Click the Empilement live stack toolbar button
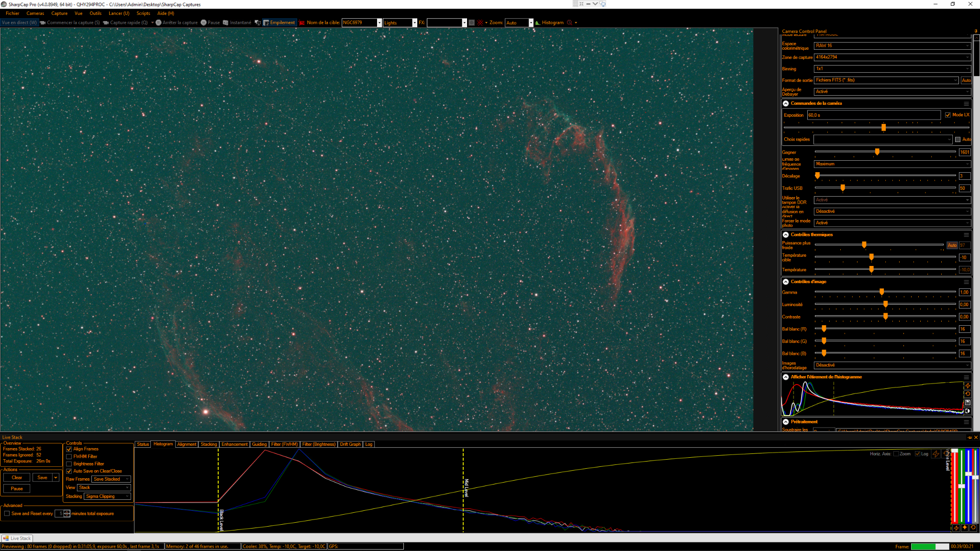The height and width of the screenshot is (551, 980). pos(279,22)
